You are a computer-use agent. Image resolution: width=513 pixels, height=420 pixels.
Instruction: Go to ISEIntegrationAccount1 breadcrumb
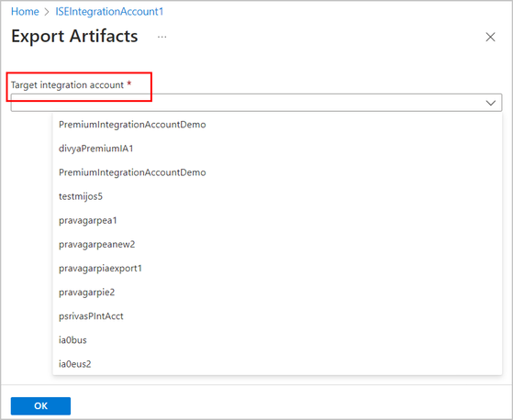tap(109, 12)
